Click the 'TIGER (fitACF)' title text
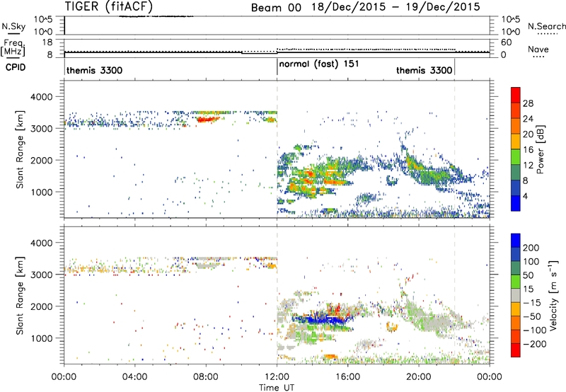 [x=109, y=6]
